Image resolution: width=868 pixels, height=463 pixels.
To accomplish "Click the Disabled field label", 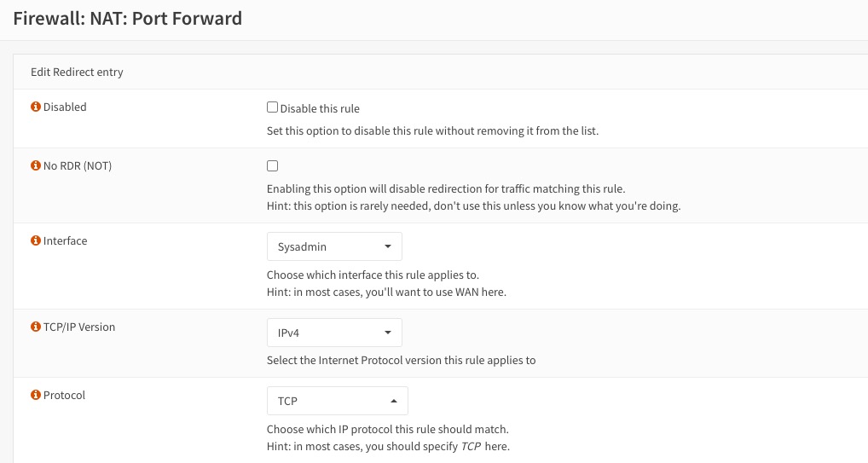I will point(65,107).
